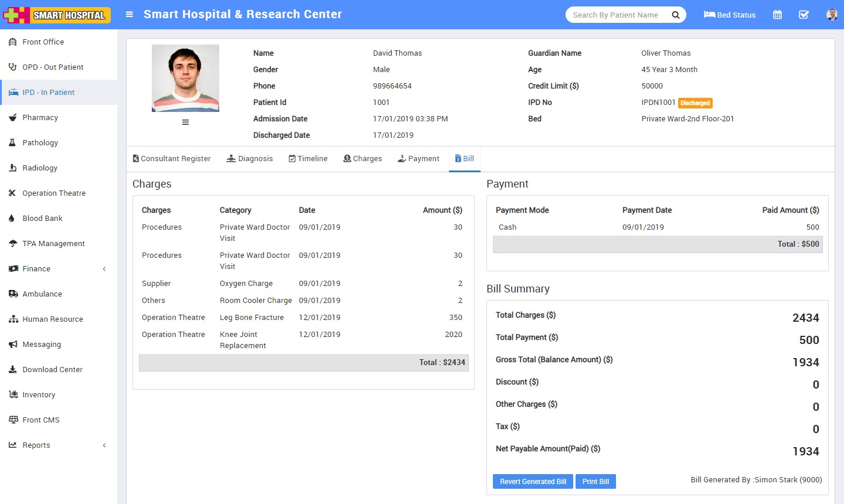Go to Blood Bank in sidebar
The image size is (844, 504).
click(x=42, y=219)
